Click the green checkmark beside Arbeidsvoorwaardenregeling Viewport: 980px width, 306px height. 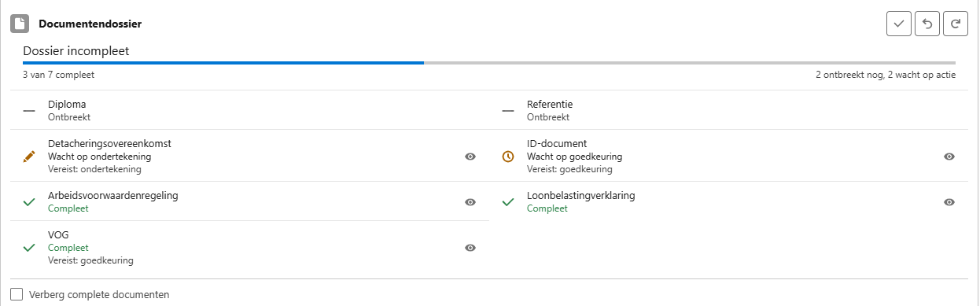[x=29, y=202]
